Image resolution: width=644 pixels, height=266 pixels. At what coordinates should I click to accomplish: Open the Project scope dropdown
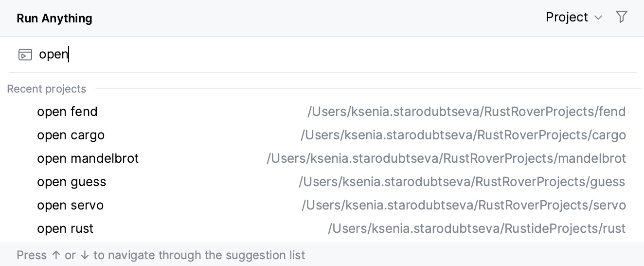pos(567,18)
